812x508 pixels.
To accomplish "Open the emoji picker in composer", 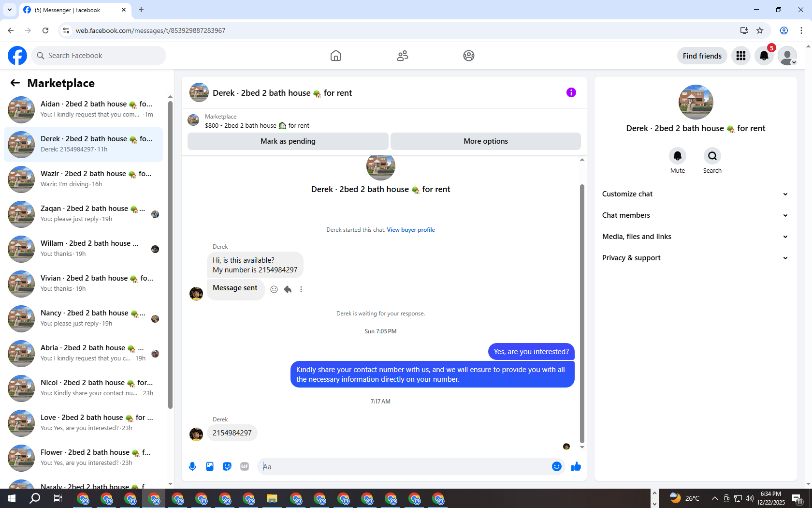I will [x=557, y=466].
